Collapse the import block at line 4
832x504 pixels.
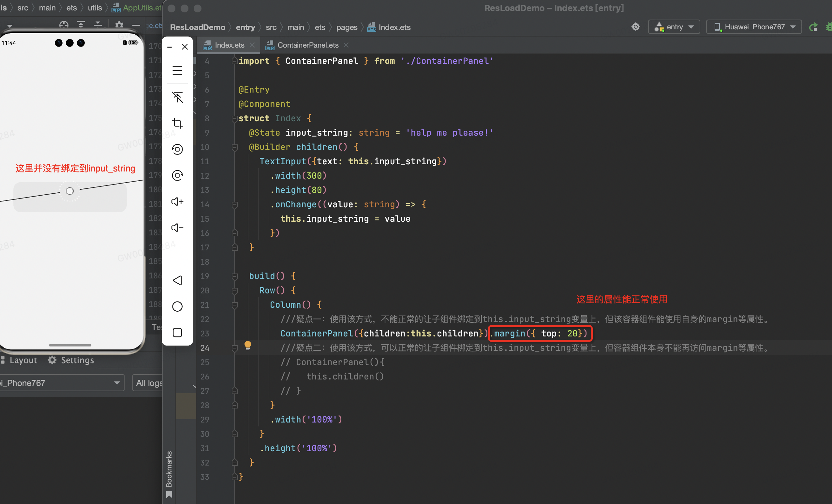coord(235,61)
